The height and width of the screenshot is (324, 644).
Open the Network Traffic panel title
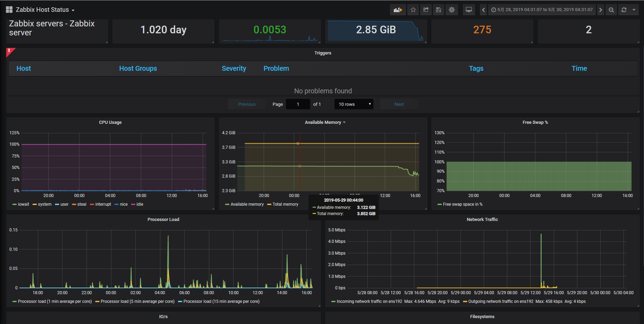[482, 219]
